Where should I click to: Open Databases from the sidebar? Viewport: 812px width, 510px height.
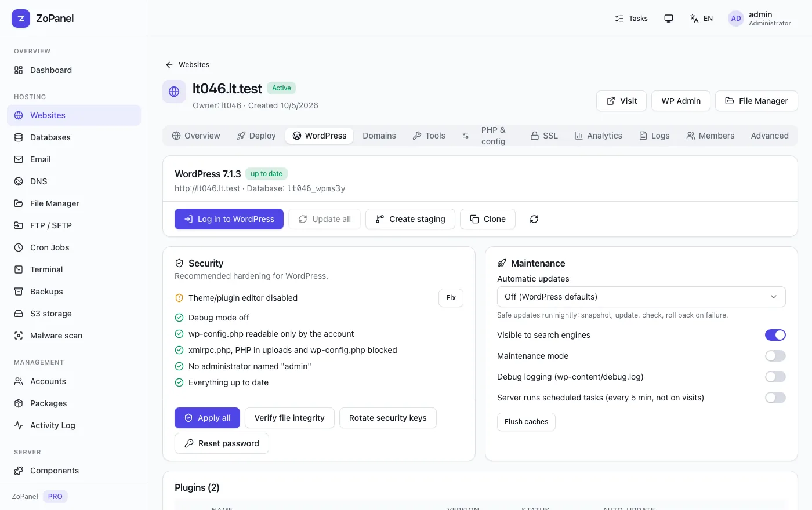pos(74,137)
